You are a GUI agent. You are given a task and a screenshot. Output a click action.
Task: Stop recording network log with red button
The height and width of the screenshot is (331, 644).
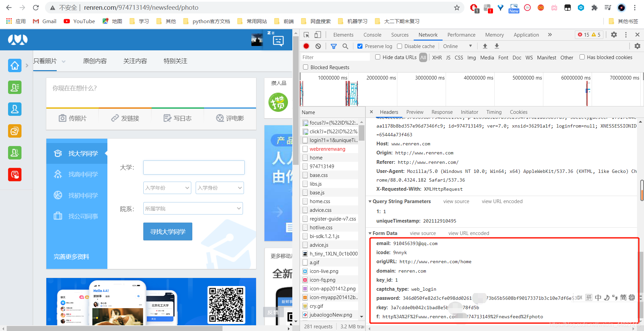pos(306,46)
